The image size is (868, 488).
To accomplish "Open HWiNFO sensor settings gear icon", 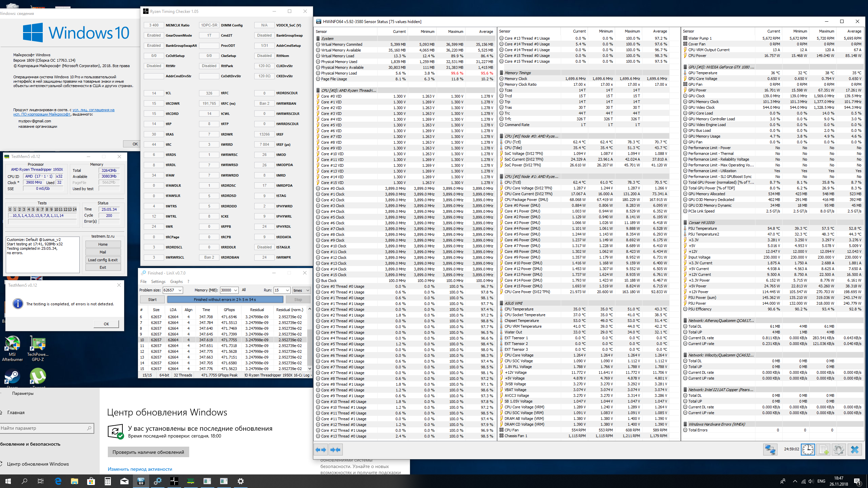I will [839, 450].
